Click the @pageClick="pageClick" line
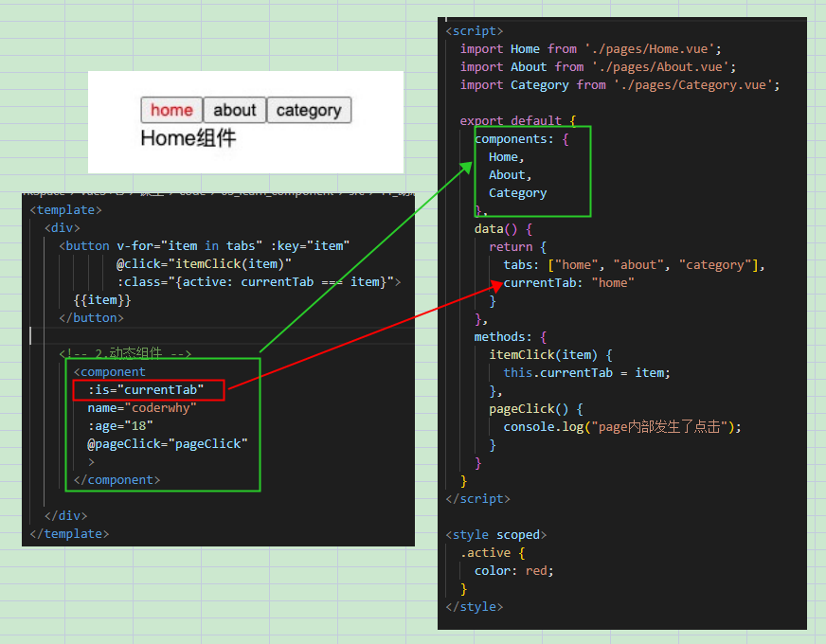The image size is (826, 644). 168,444
